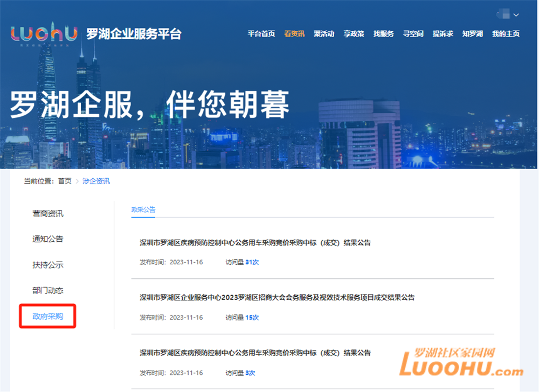Image resolution: width=539 pixels, height=392 pixels.
Task: Open the user account dropdown arrow
Action: click(x=516, y=15)
